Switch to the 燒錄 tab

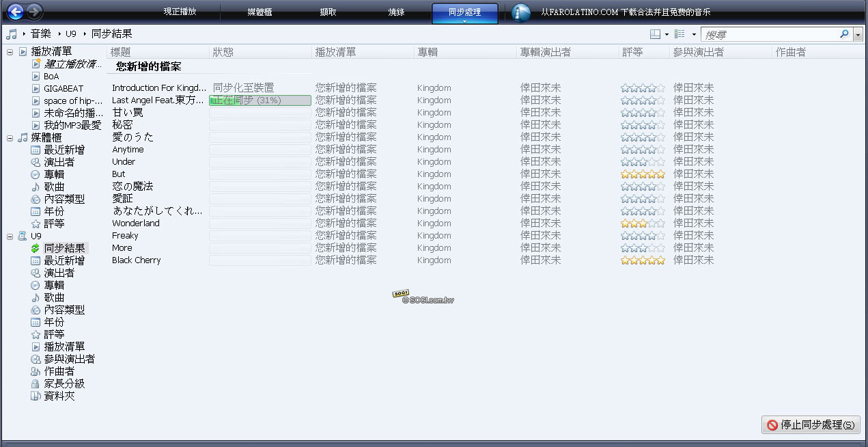point(396,12)
